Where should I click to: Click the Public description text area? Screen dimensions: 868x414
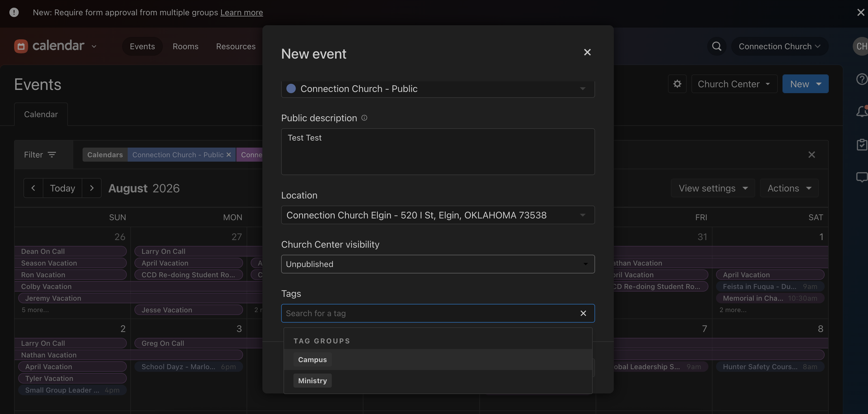(438, 152)
